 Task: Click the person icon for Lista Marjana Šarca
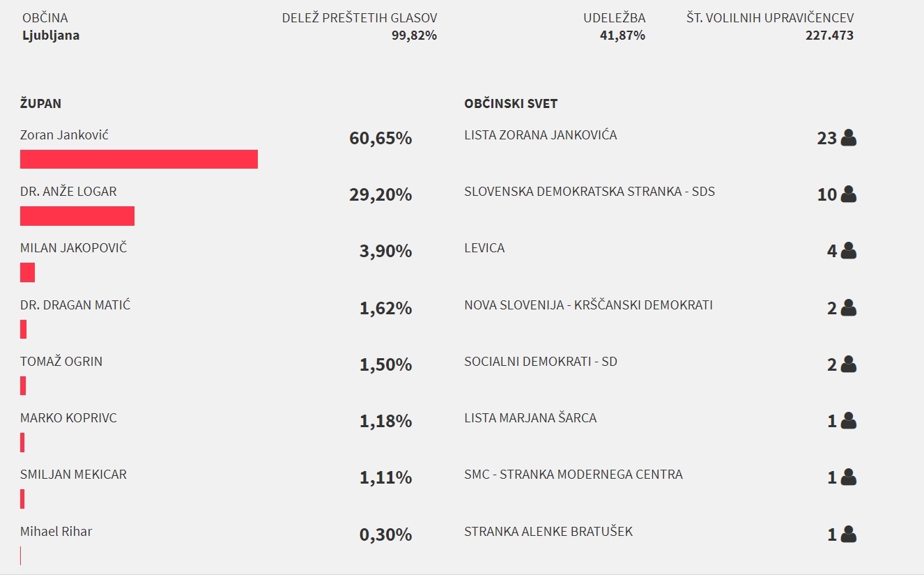point(848,421)
